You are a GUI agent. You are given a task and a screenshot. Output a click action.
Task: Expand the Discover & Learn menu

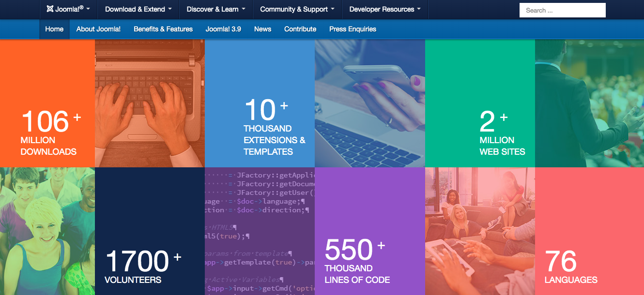point(216,9)
